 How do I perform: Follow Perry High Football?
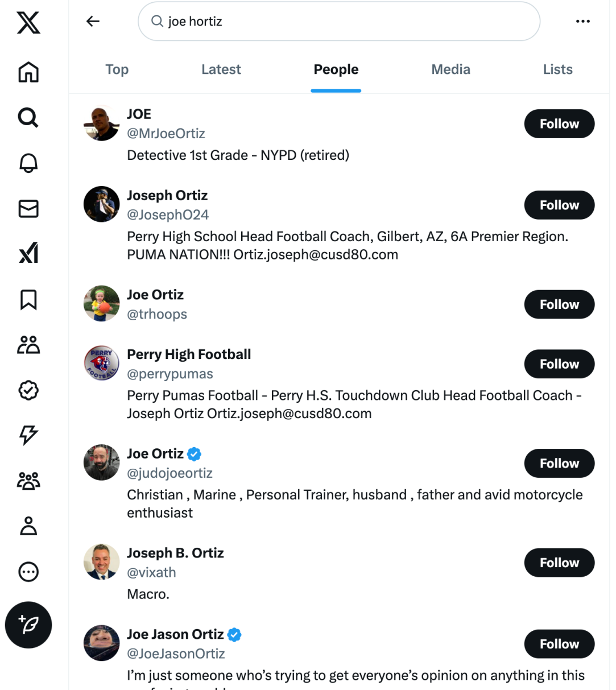click(x=559, y=364)
